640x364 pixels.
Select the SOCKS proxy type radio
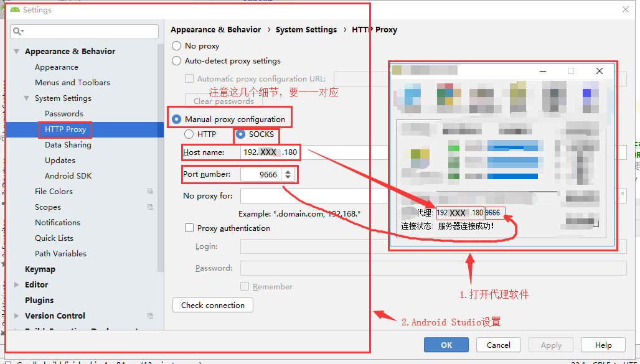[x=240, y=134]
